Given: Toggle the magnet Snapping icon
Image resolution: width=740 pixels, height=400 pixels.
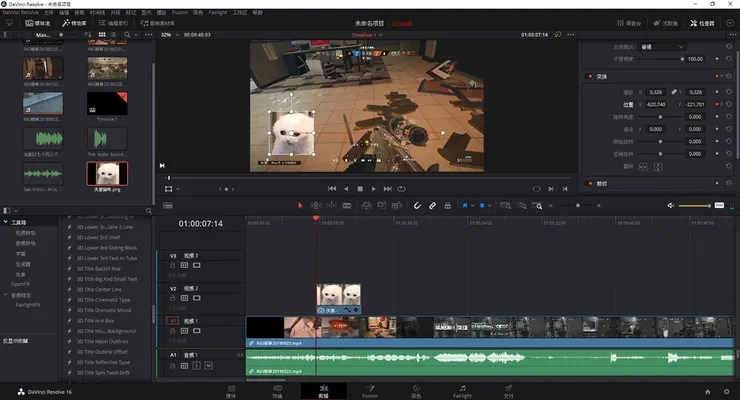Looking at the screenshot, I should pyautogui.click(x=417, y=205).
